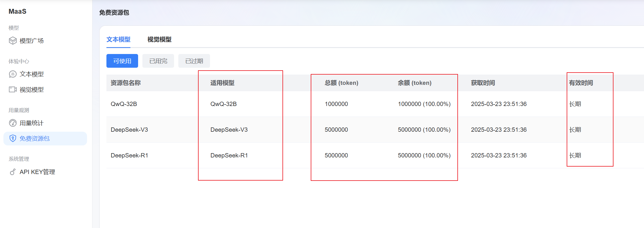644x228 pixels.
Task: Select 免费资源包 sidebar item
Action: 45,139
